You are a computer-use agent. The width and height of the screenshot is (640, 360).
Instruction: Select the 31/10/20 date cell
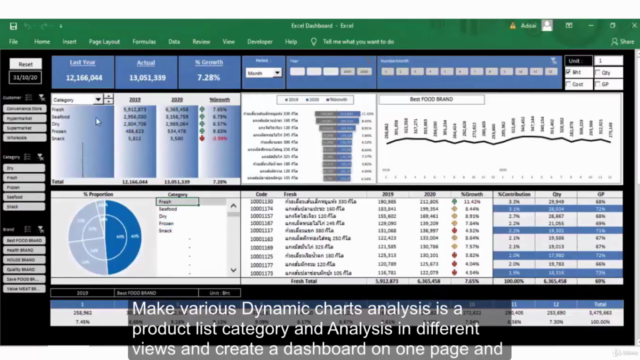tap(25, 77)
